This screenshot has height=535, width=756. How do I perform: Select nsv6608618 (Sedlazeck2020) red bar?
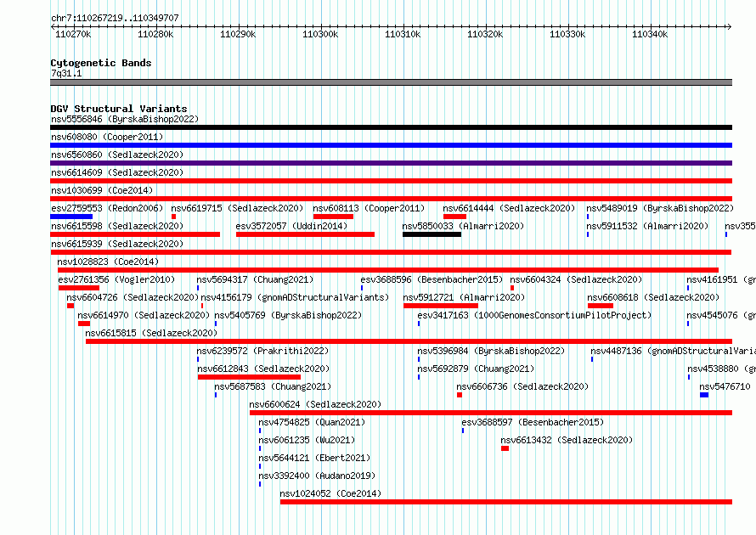pyautogui.click(x=601, y=306)
